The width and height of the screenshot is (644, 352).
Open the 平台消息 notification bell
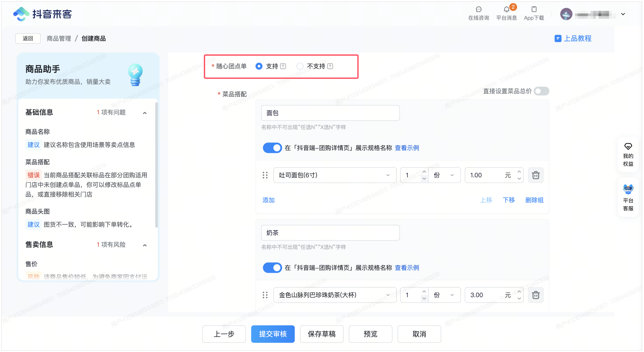pos(507,10)
